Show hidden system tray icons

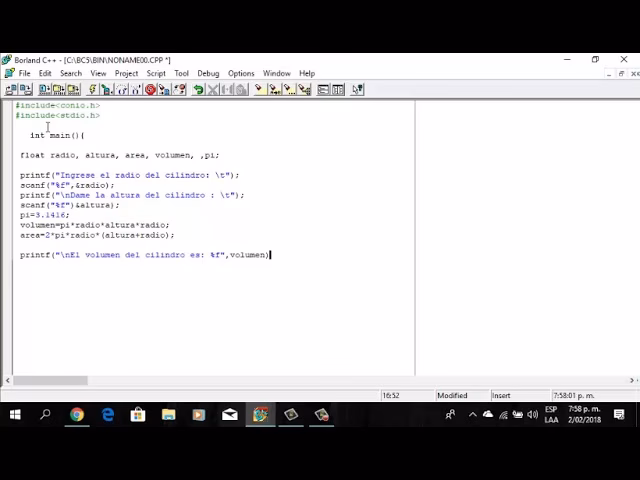tap(473, 415)
